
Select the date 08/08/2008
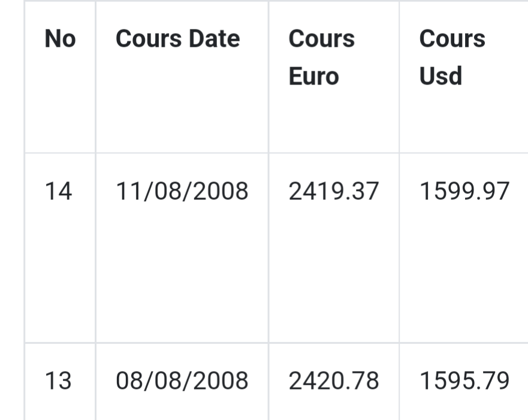[182, 380]
